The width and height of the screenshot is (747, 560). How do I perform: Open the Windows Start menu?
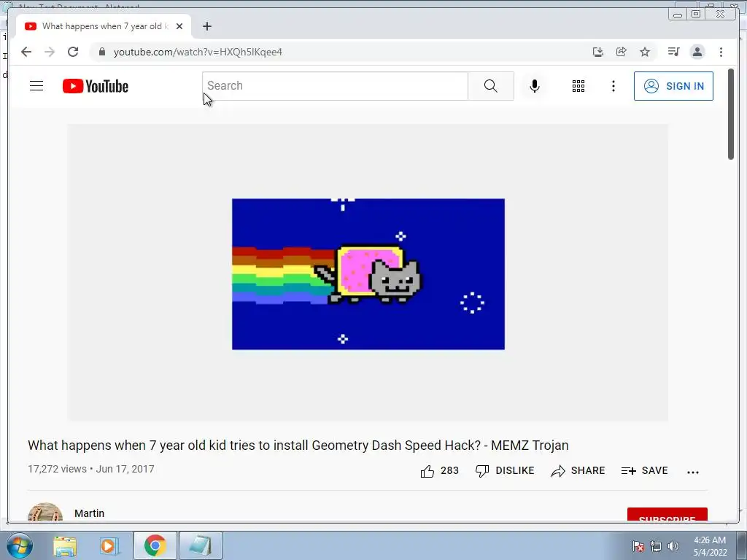tap(19, 545)
